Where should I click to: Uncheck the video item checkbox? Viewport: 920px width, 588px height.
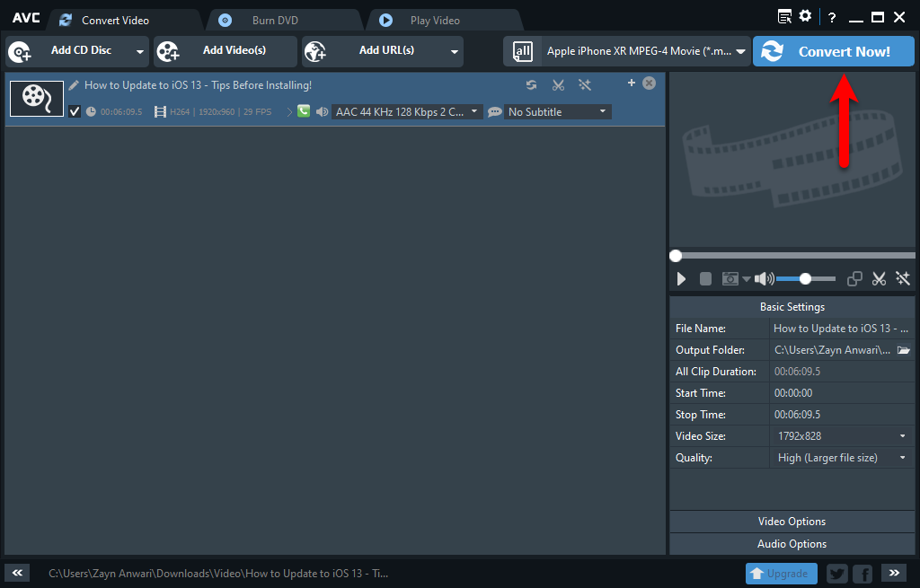[75, 111]
